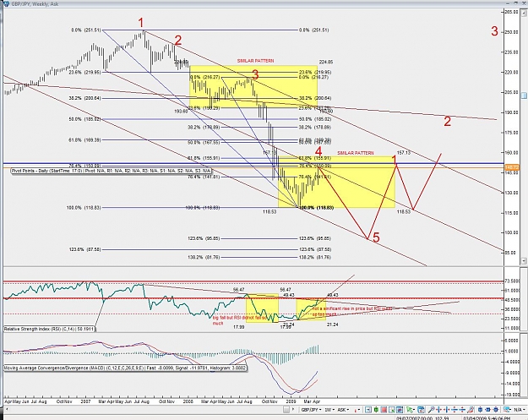Click the chart window icon in title bar

pyautogui.click(x=6, y=4)
